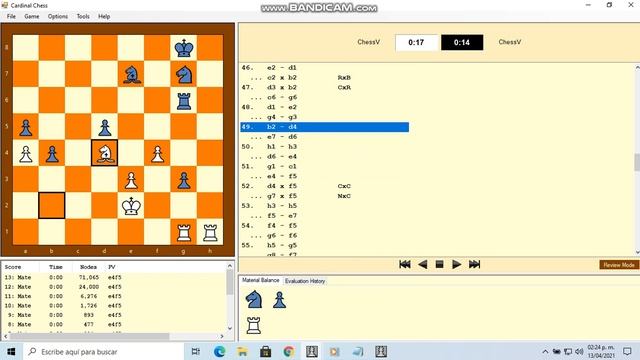
Task: Open the Help menu
Action: (x=104, y=16)
